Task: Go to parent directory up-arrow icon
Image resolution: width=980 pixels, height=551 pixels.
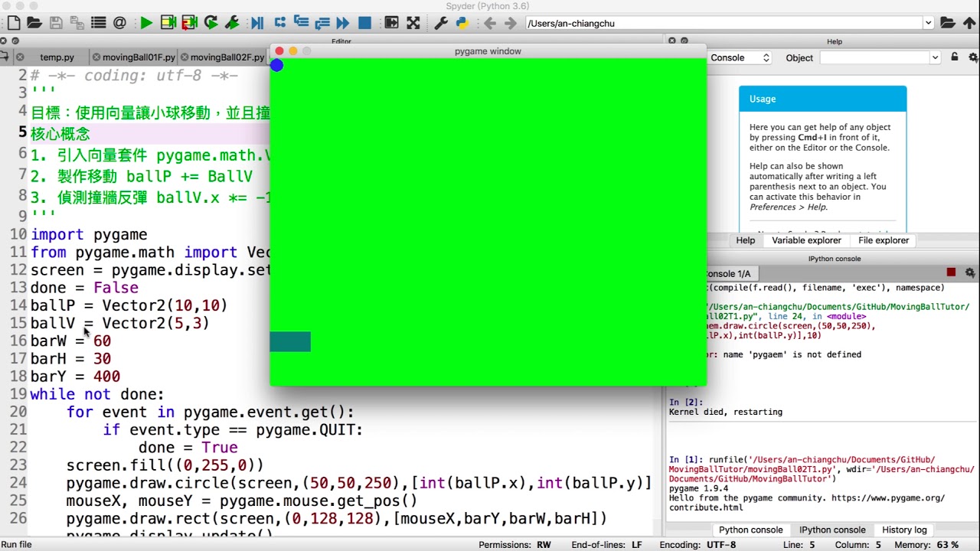Action: (969, 23)
